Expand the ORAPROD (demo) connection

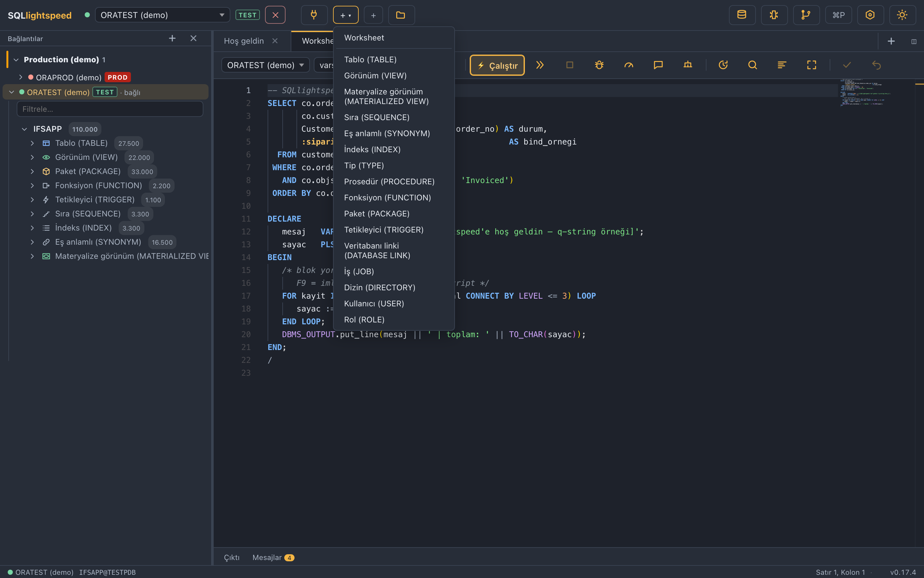coord(21,77)
